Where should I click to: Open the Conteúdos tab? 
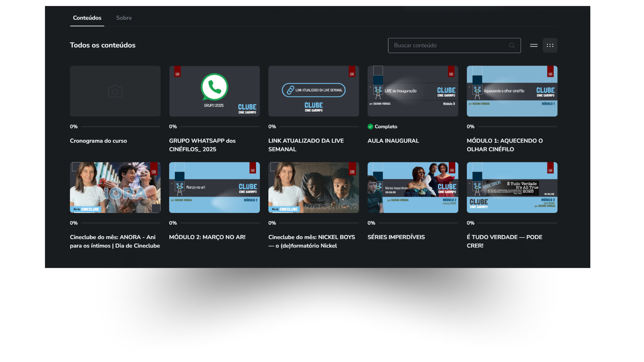(x=87, y=18)
